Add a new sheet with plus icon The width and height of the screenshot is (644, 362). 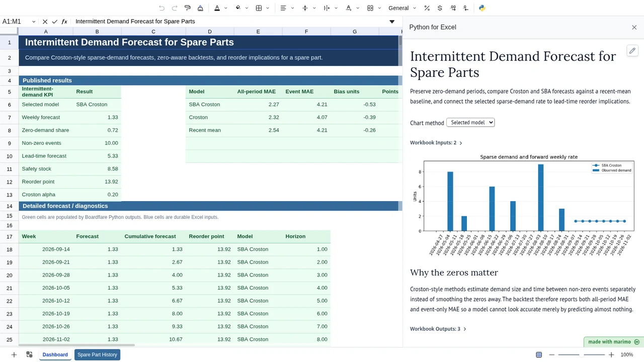(14, 354)
